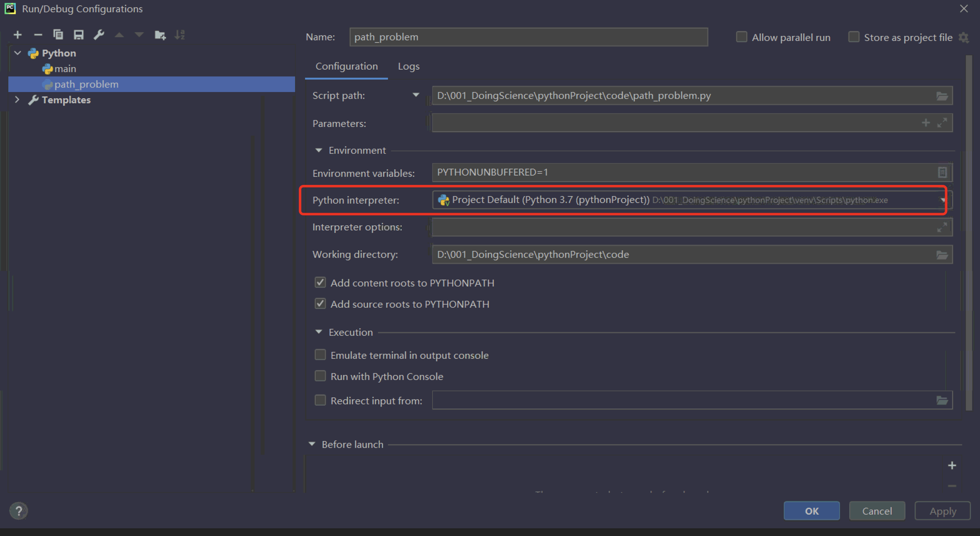The image size is (980, 536).
Task: Add a new run configuration
Action: click(17, 35)
